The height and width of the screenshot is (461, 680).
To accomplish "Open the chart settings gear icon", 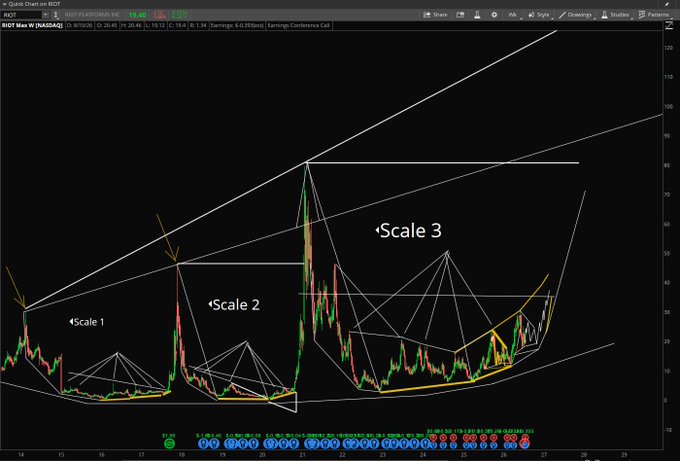I will (494, 15).
